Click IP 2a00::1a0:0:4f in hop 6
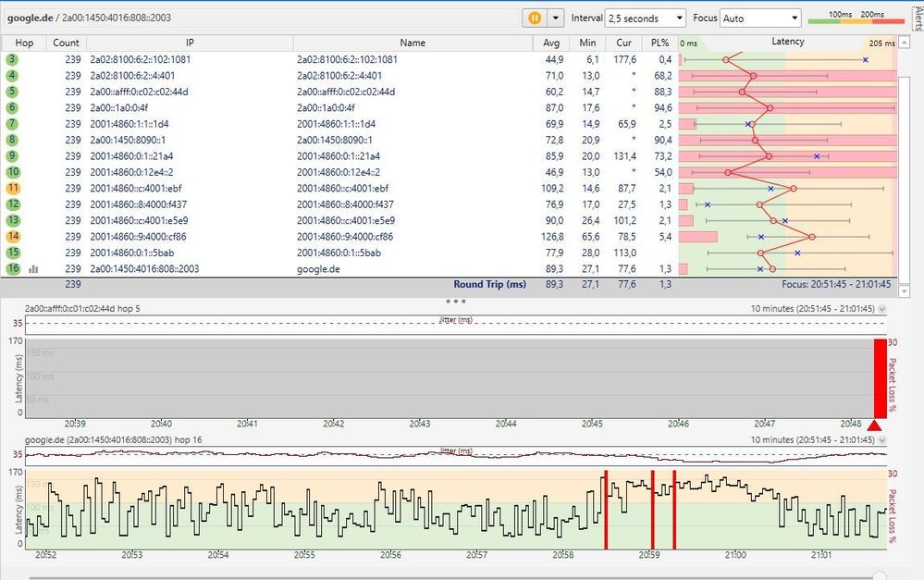The image size is (924, 580). (x=119, y=108)
